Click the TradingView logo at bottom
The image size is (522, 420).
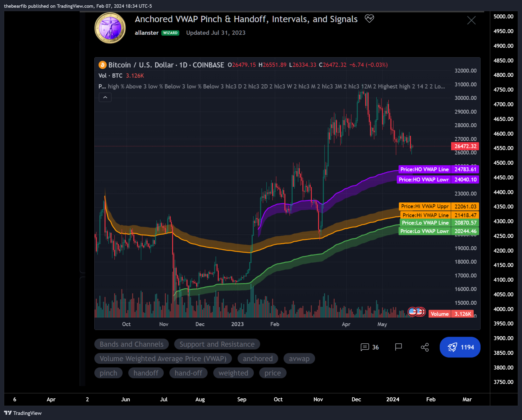(23, 413)
